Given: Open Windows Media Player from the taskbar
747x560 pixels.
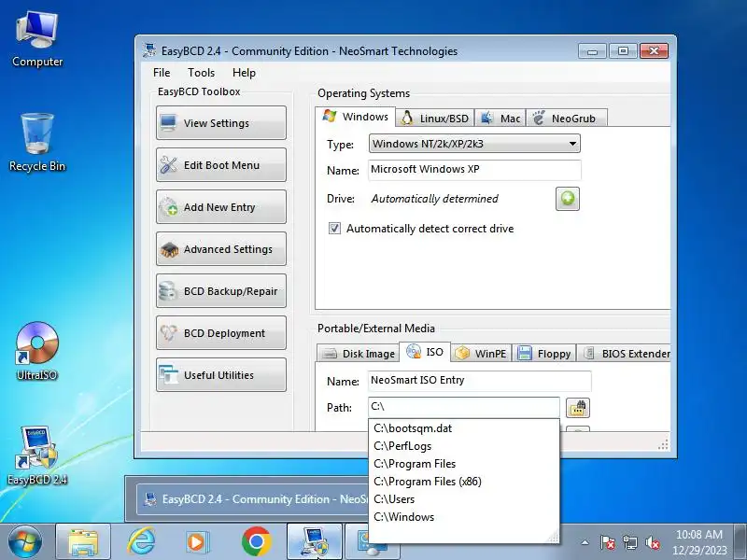Looking at the screenshot, I should [196, 542].
